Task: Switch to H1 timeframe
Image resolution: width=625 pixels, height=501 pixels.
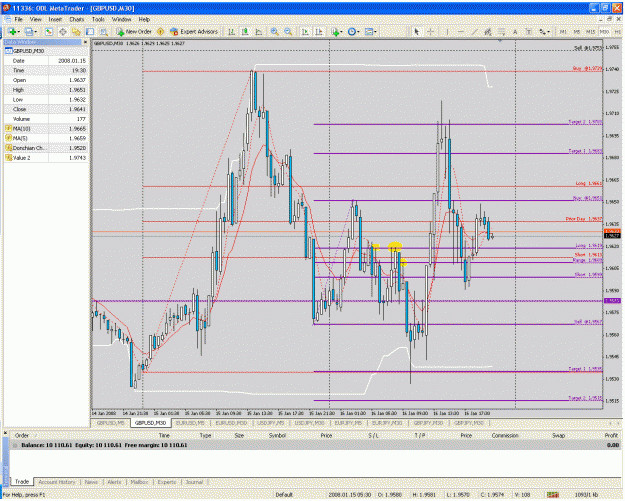Action: tap(617, 31)
